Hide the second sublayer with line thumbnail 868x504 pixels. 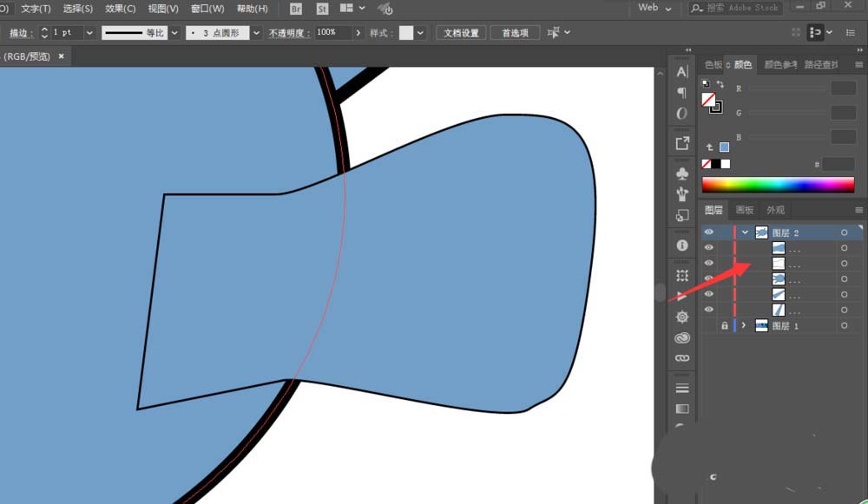708,263
